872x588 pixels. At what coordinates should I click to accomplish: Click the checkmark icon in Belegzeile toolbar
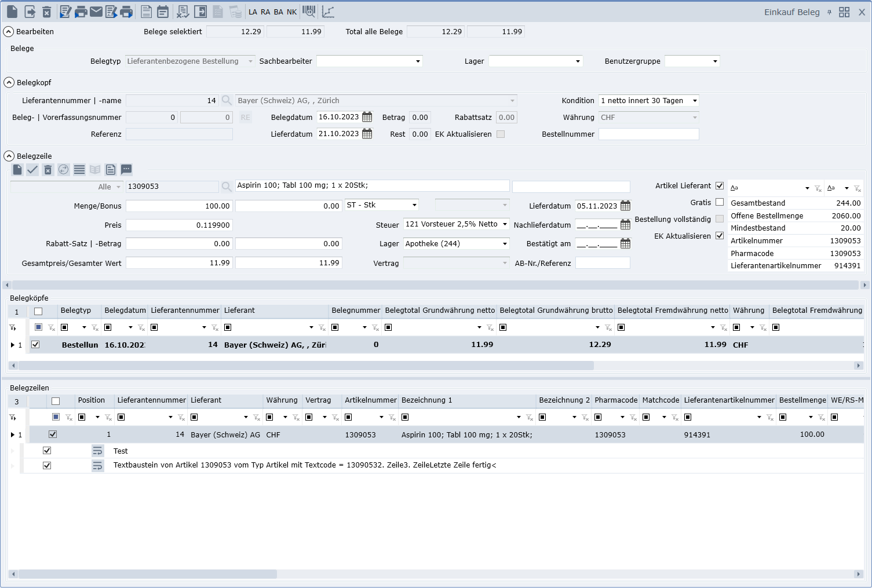click(32, 170)
